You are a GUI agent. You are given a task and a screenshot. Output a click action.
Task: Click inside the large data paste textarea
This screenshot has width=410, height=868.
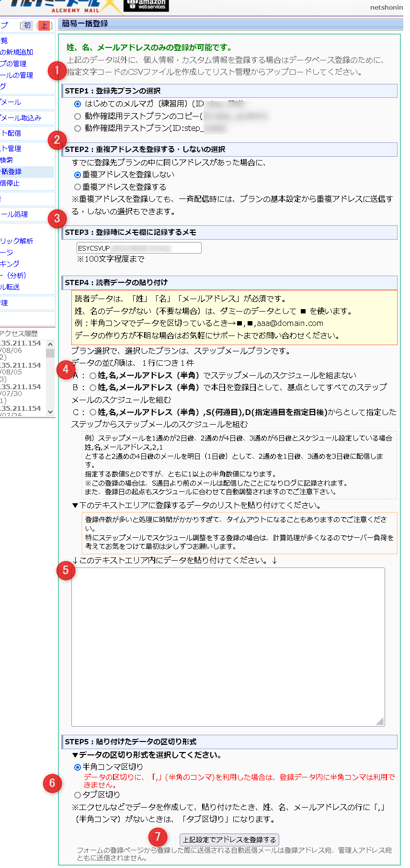(x=228, y=647)
